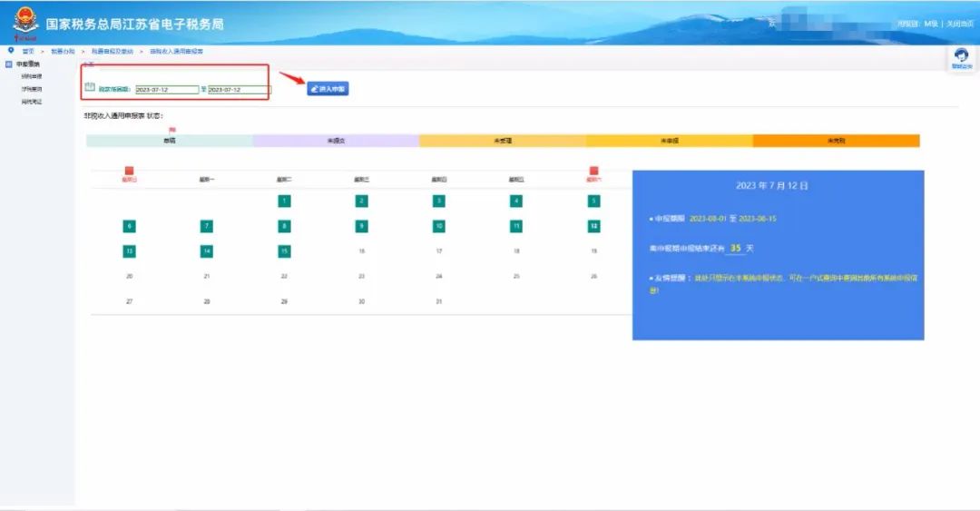Open the customer service assistant icon

962,57
